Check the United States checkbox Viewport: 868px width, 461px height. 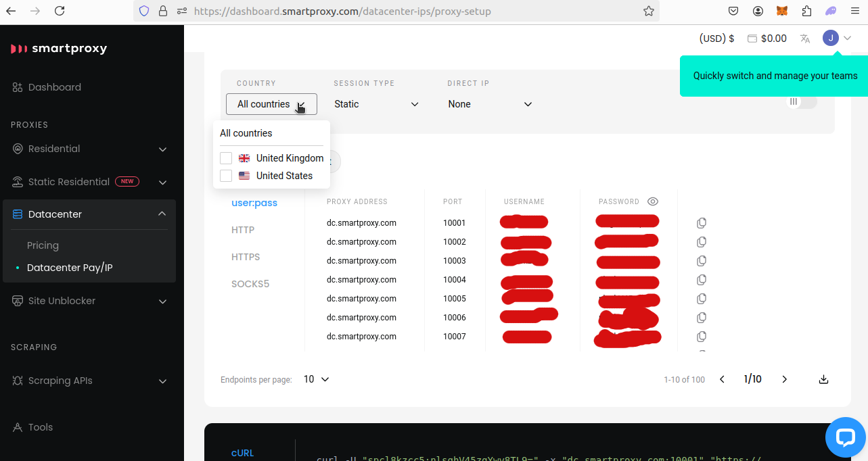pos(226,176)
